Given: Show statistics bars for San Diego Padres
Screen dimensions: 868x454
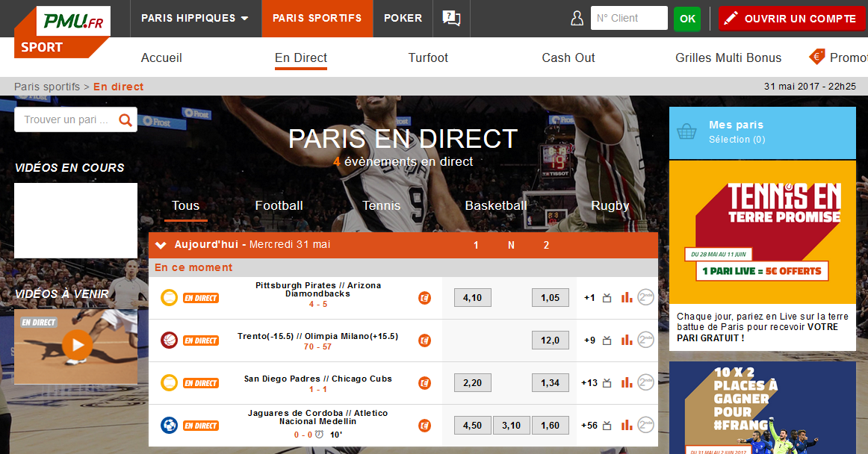Looking at the screenshot, I should [x=627, y=382].
